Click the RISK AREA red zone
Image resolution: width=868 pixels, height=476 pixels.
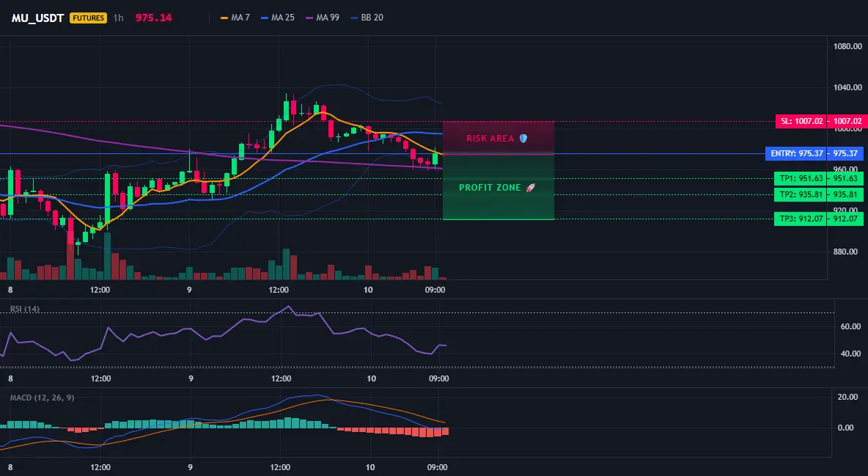pyautogui.click(x=499, y=137)
